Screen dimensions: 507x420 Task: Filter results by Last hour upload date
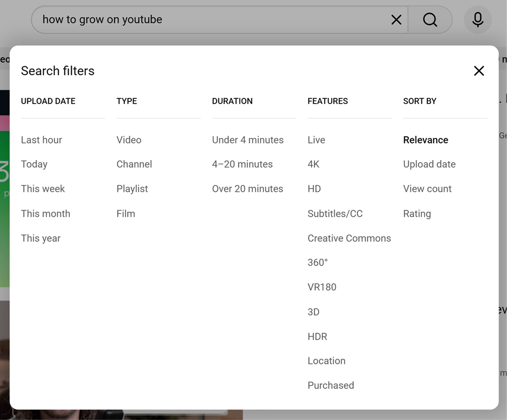(x=41, y=140)
